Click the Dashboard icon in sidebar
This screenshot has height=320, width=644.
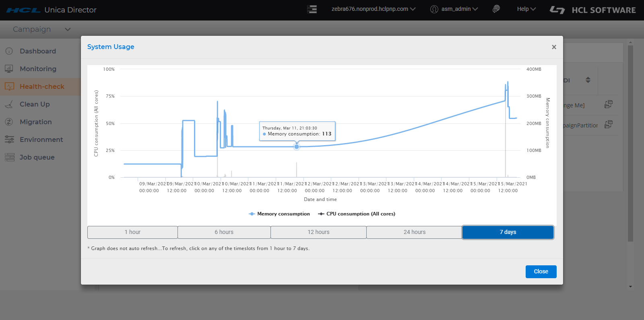click(9, 51)
